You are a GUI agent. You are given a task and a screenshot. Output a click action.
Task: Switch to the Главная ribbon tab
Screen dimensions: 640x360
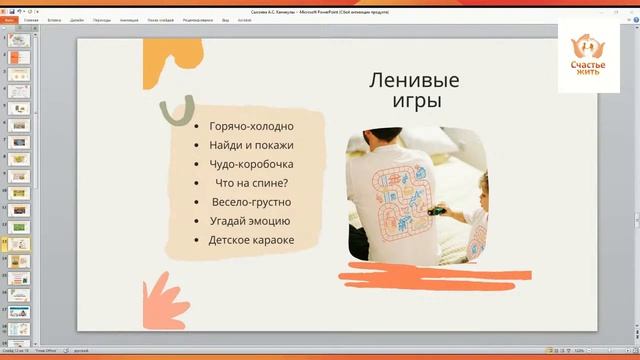(31, 20)
